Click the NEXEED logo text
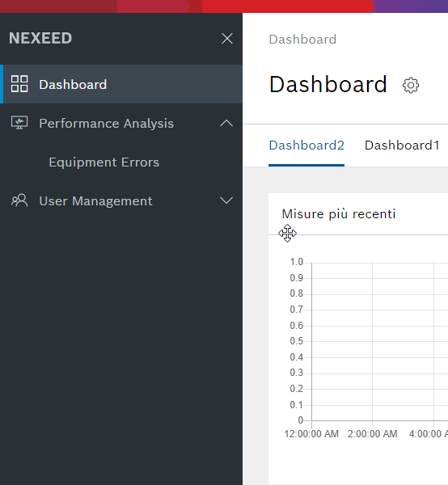448x485 pixels. pos(40,38)
